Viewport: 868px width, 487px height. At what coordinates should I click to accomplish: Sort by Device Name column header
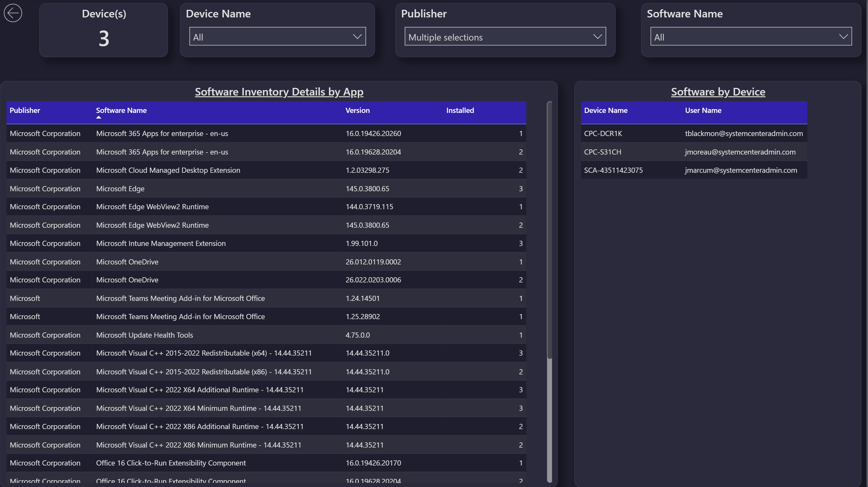605,110
